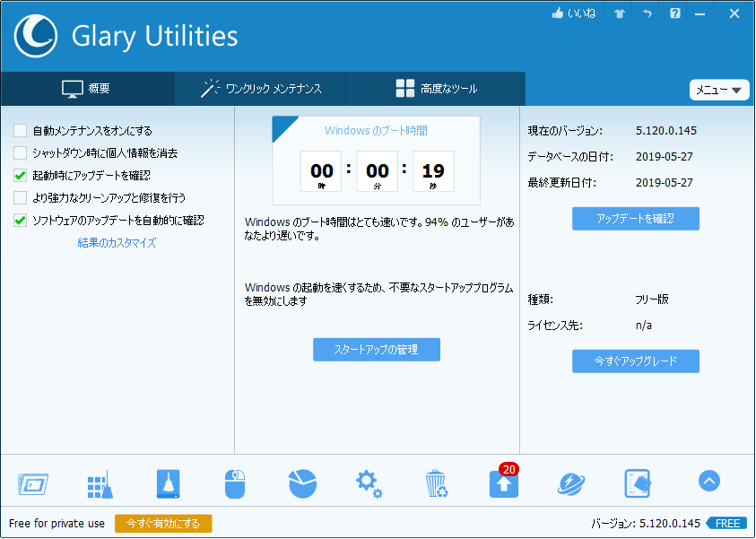756x539 pixels.
Task: Enable シャットダウン時に個人情報を消去 checkbox
Action: point(20,152)
